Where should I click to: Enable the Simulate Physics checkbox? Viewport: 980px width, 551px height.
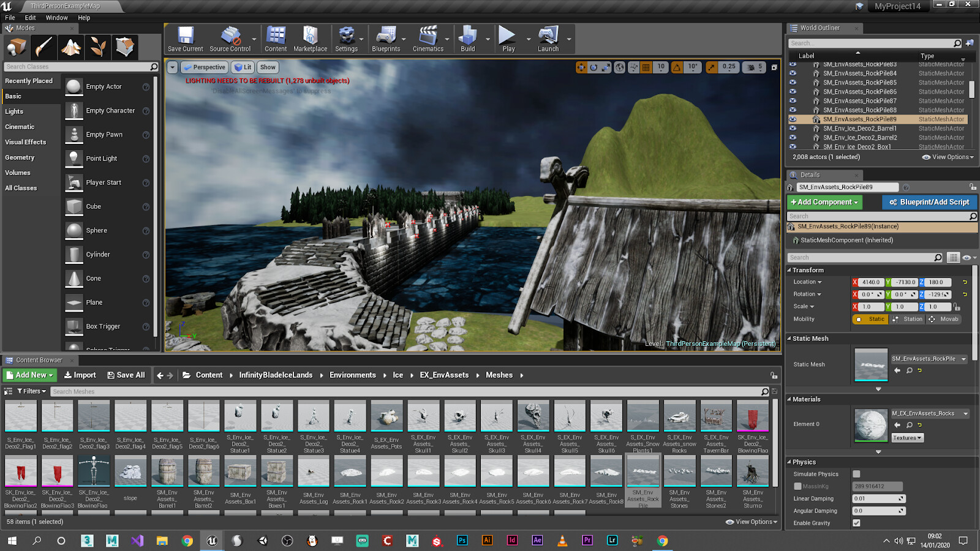click(856, 473)
